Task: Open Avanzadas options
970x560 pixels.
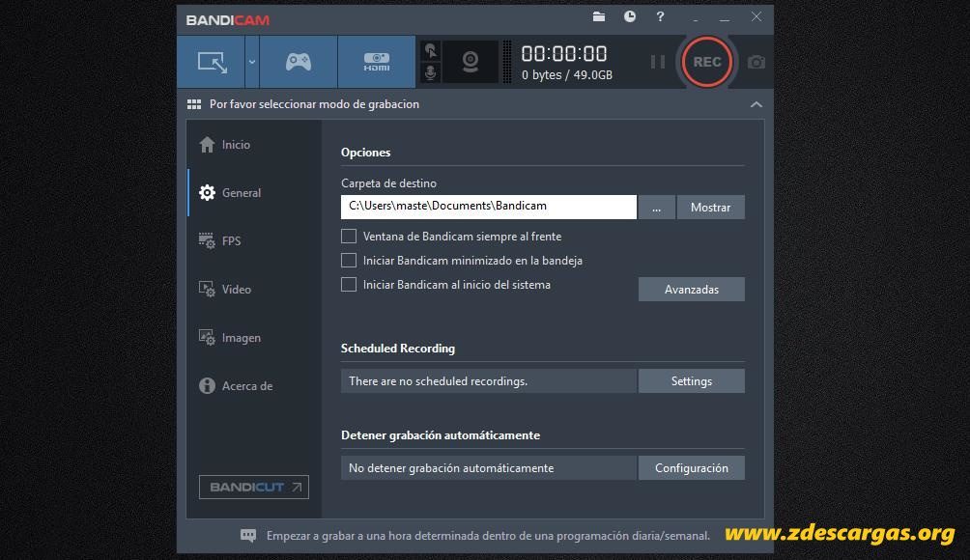Action: click(x=691, y=290)
